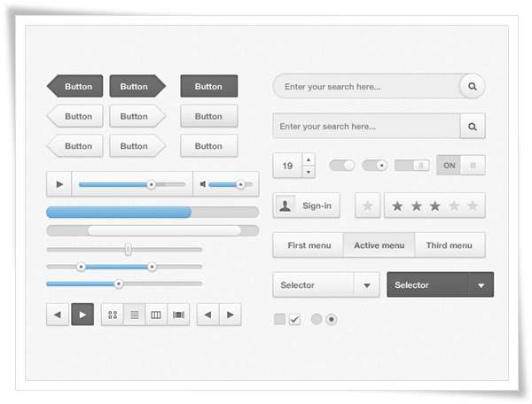Click the dark left-pointing Button
The height and width of the screenshot is (404, 532).
click(75, 87)
